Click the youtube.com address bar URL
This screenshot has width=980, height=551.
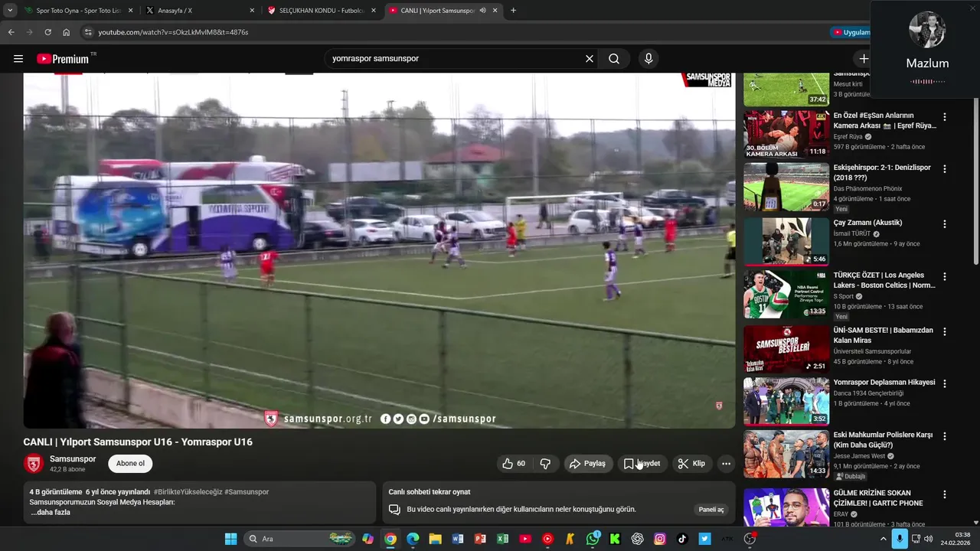(x=173, y=32)
